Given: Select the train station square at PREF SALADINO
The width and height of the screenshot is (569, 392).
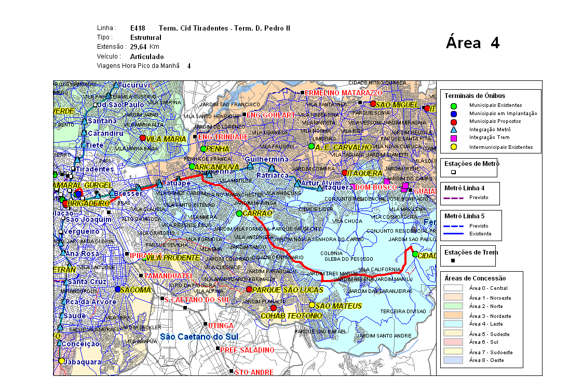Looking at the screenshot, I should pos(218,348).
